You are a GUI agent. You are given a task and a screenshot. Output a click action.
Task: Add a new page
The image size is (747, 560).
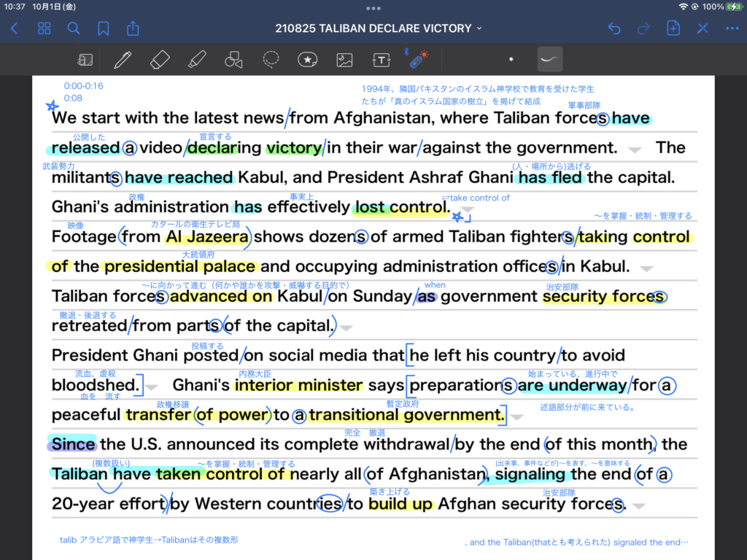pos(673,28)
